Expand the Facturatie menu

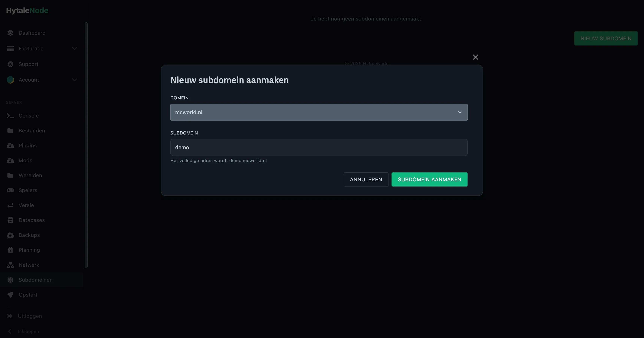(x=75, y=48)
